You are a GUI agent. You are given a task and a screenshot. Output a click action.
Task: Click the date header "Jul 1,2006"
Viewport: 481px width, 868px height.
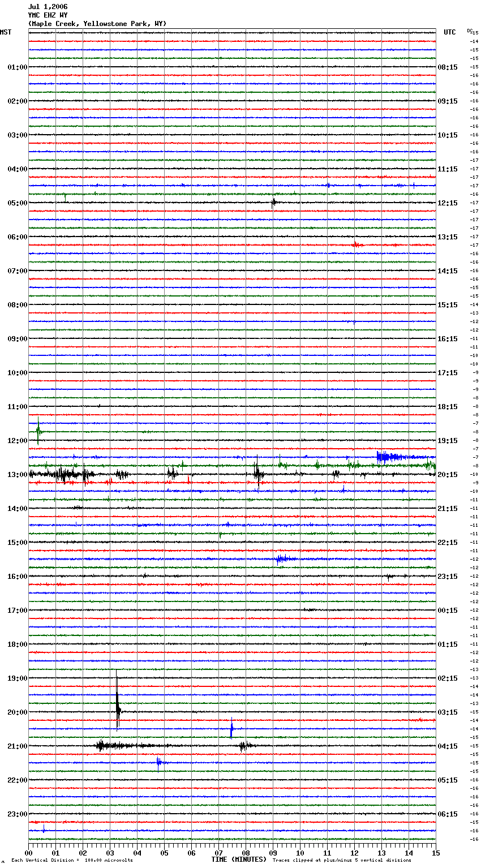click(x=48, y=7)
